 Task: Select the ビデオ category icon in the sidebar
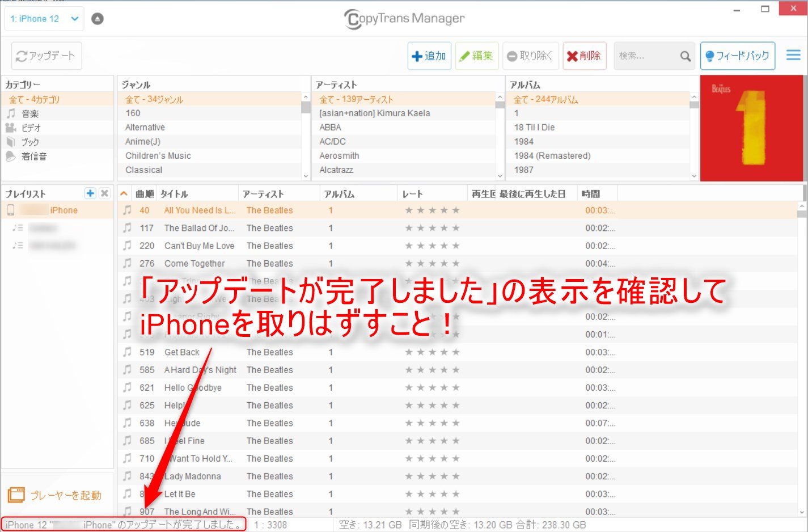11,127
